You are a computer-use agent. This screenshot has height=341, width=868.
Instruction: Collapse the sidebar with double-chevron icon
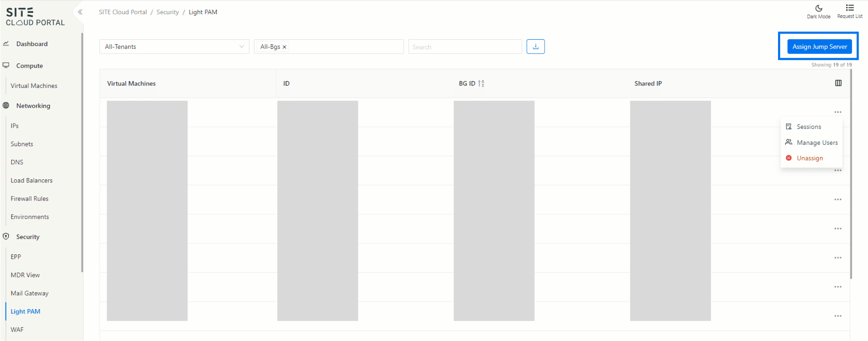[x=80, y=12]
